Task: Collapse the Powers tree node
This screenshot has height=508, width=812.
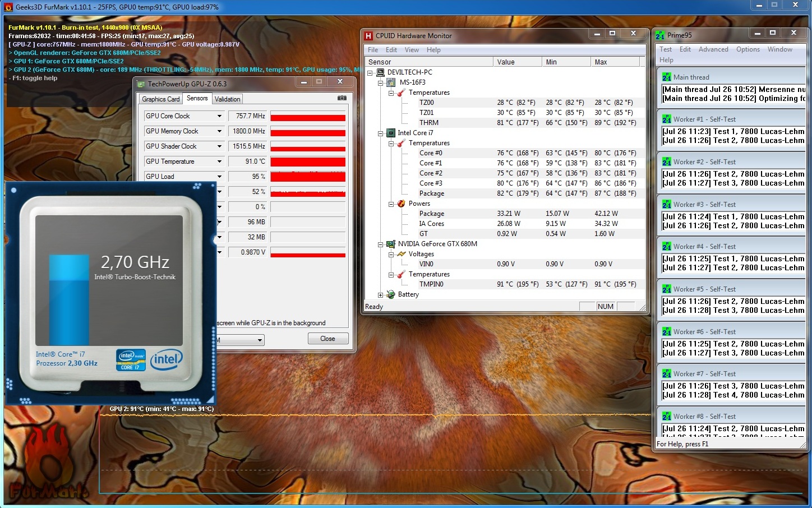Action: tap(391, 204)
